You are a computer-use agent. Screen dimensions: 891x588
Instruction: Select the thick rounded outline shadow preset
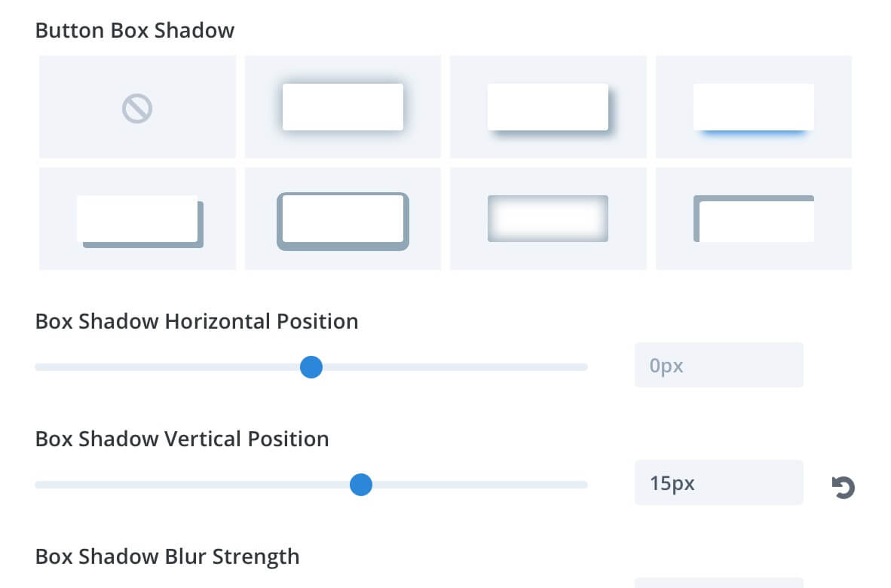click(x=343, y=219)
